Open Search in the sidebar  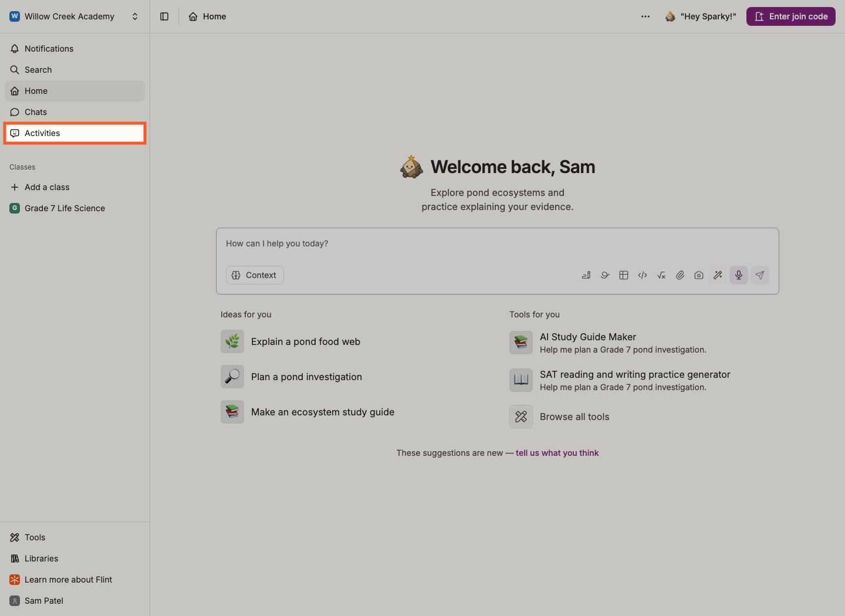(75, 70)
